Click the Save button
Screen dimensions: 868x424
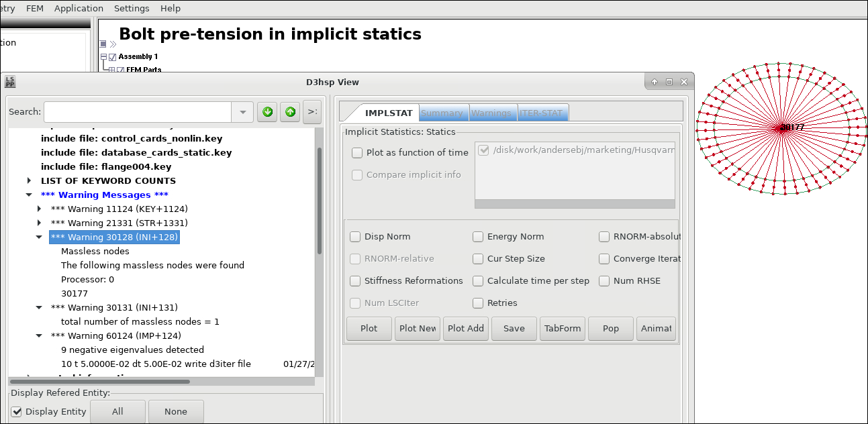(514, 328)
